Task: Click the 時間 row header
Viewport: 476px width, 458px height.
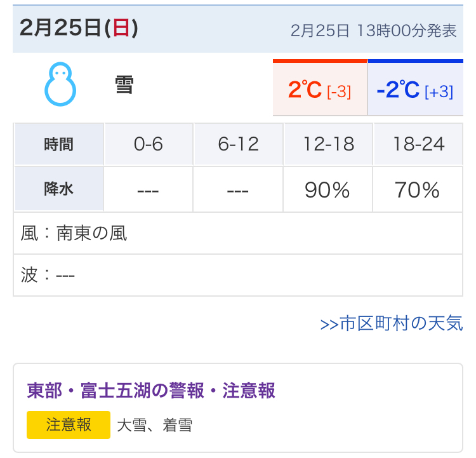Action: click(58, 144)
